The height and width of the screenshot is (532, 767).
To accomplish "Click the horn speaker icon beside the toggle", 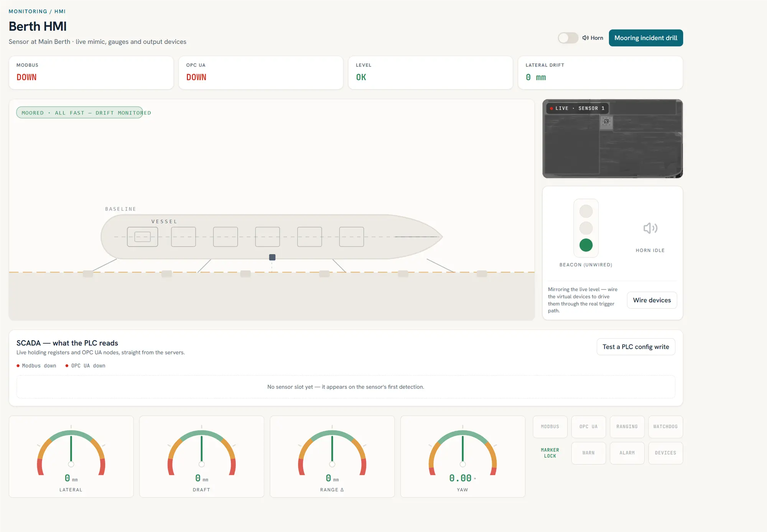I will coord(585,38).
